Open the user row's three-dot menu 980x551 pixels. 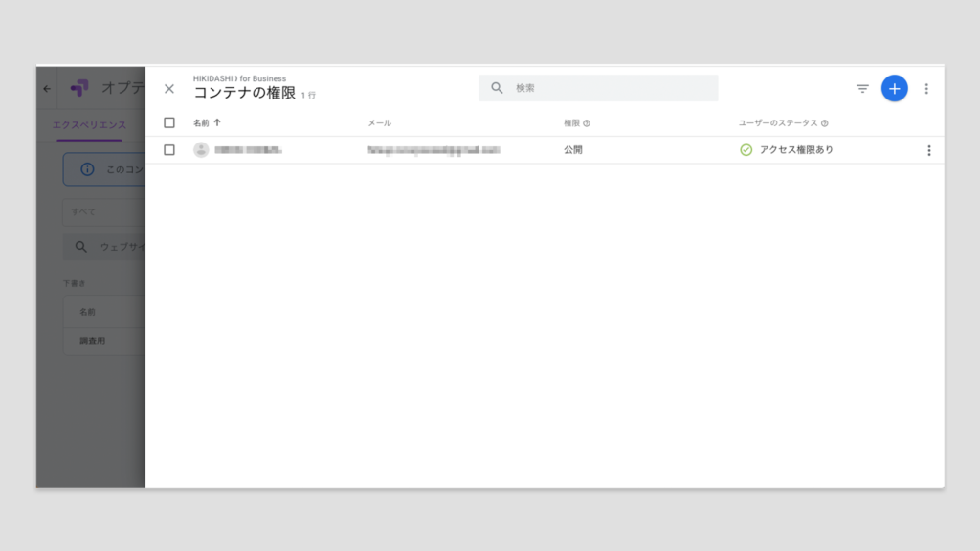(928, 150)
